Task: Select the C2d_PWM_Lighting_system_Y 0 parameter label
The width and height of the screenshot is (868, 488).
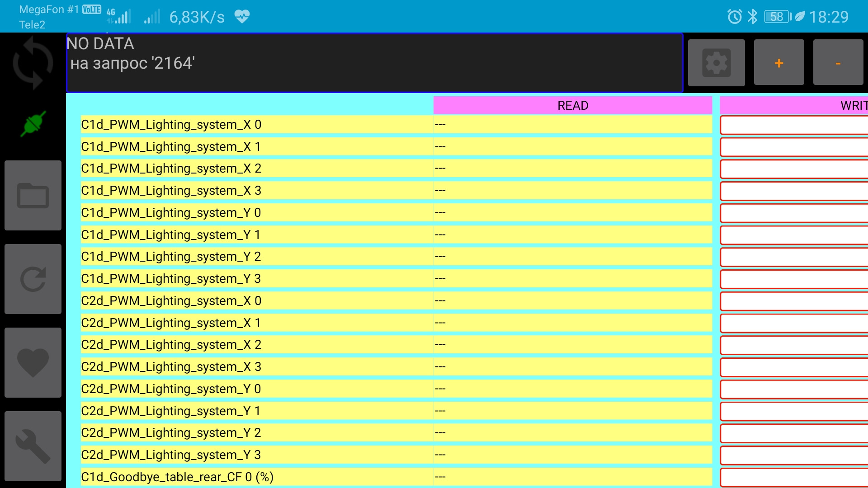Action: coord(171,389)
